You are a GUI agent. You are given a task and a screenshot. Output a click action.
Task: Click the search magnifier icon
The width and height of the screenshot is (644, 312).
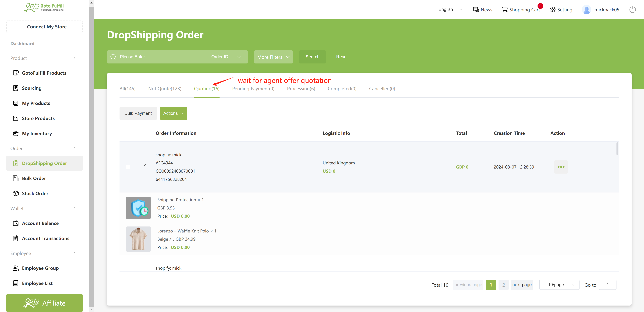pyautogui.click(x=113, y=57)
